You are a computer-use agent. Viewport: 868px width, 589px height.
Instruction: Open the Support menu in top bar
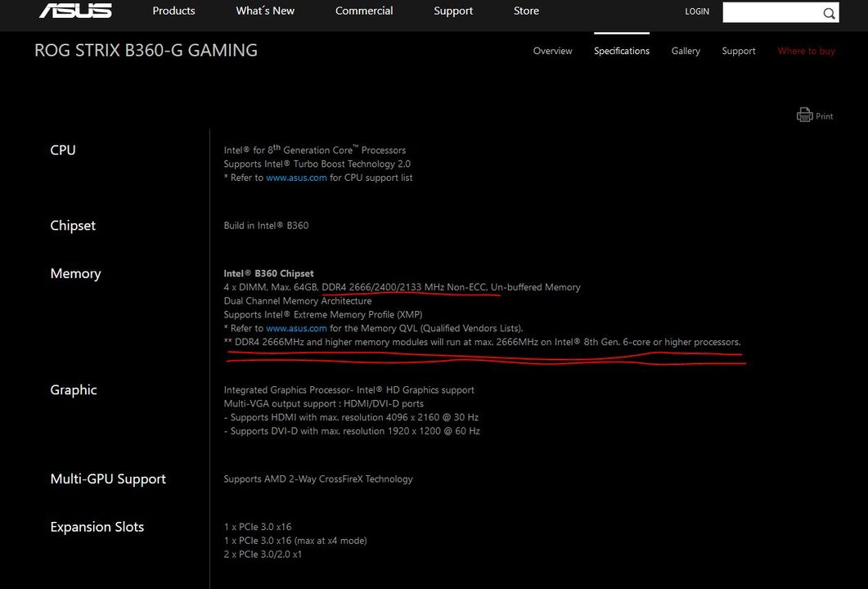point(453,11)
